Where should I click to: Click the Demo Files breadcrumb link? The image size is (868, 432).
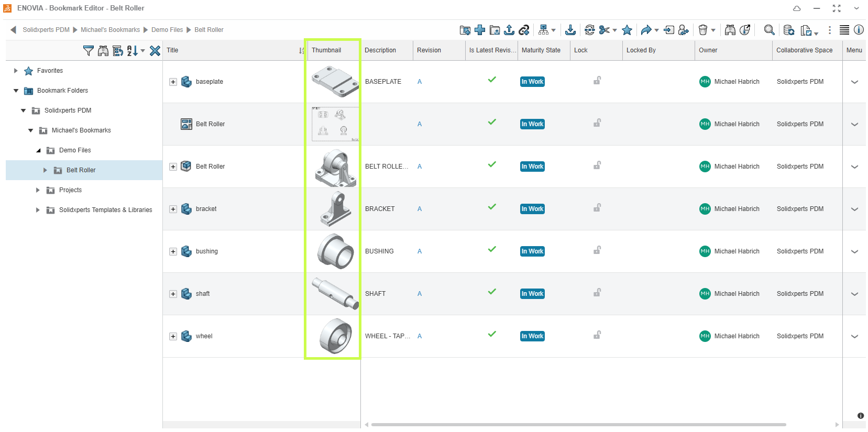167,30
